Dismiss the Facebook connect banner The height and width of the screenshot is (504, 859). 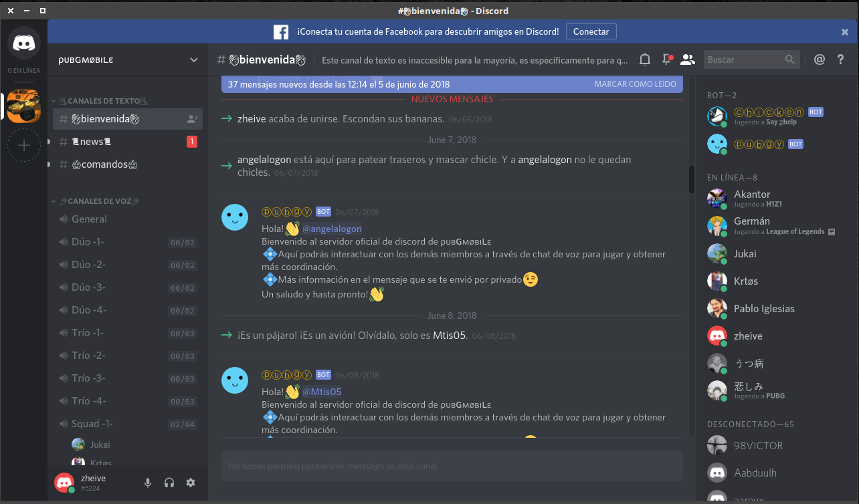(x=845, y=32)
